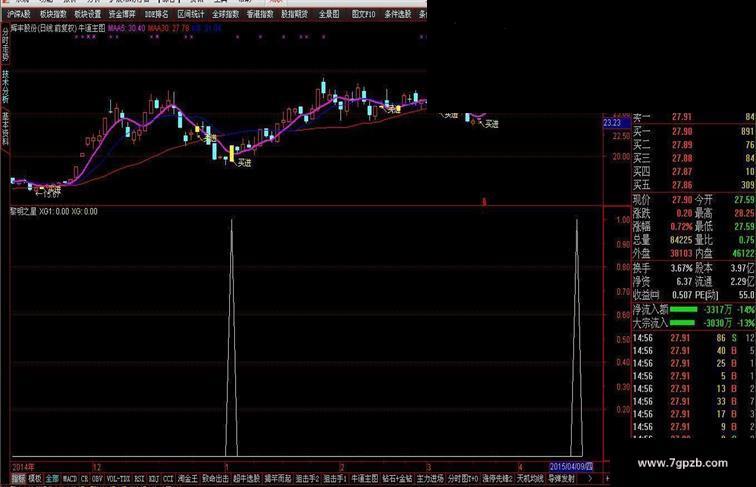Viewport: 756px width, 487px height.
Task: Select the 买三 bid row at 27.88
Action: pyautogui.click(x=693, y=158)
